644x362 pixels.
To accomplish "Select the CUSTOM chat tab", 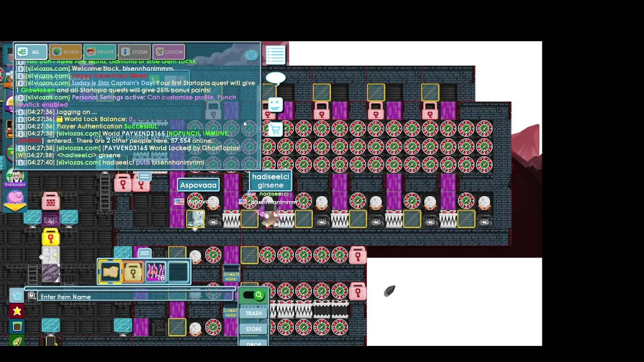I will click(x=169, y=52).
